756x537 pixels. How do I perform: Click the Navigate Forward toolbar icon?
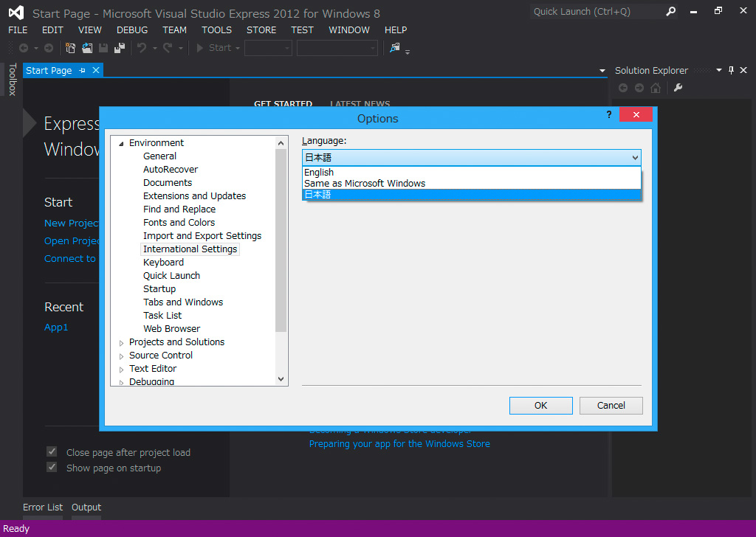coord(49,48)
